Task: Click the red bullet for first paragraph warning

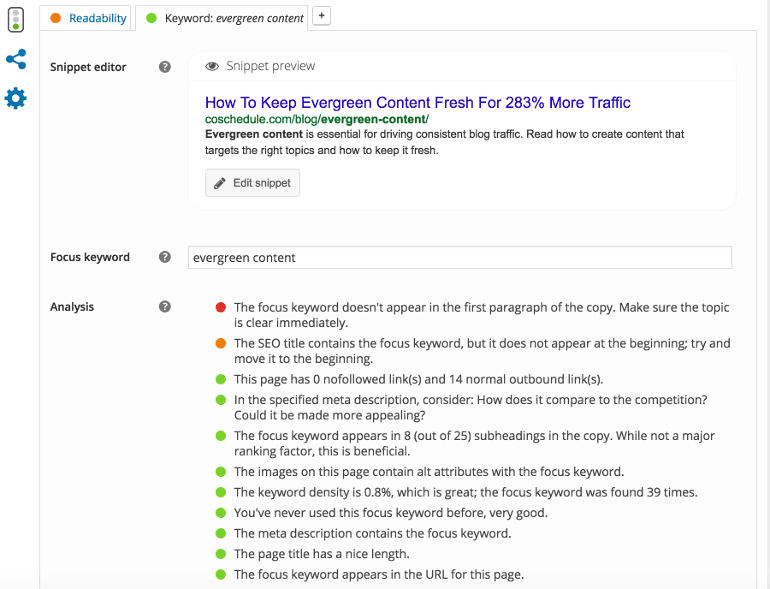Action: (x=220, y=308)
